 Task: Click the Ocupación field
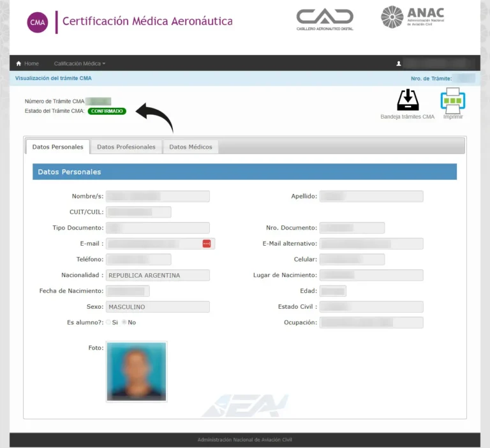(x=371, y=323)
